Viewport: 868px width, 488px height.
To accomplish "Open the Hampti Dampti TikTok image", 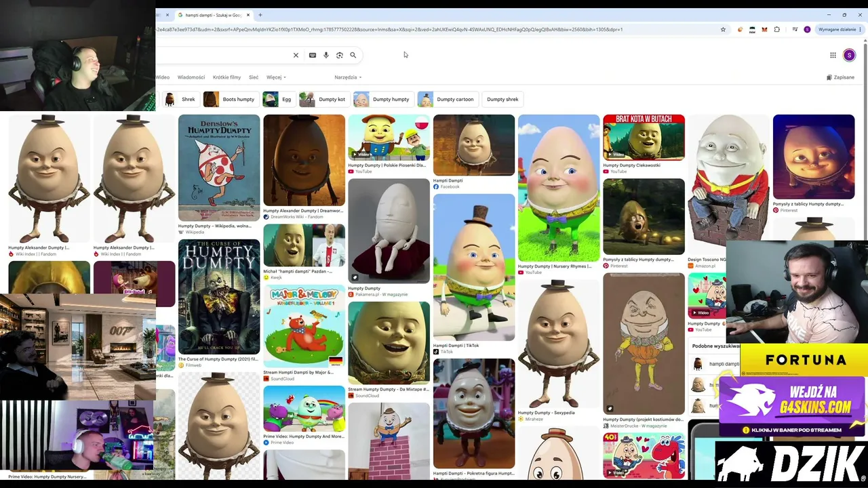I will (x=474, y=267).
